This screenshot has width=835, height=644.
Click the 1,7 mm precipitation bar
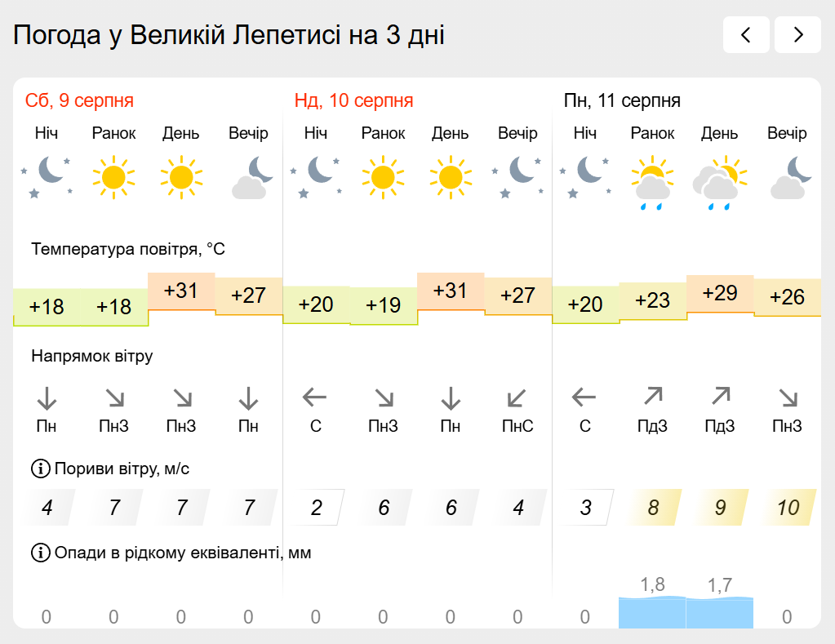click(719, 613)
